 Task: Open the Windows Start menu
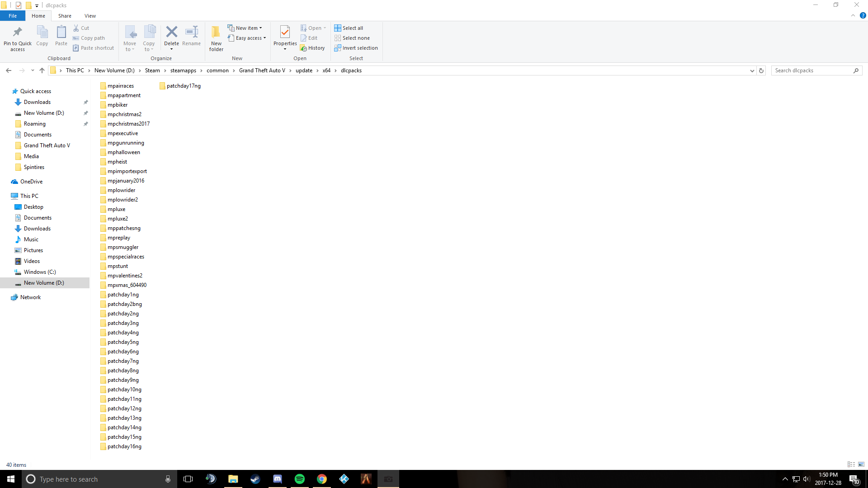[x=11, y=479]
